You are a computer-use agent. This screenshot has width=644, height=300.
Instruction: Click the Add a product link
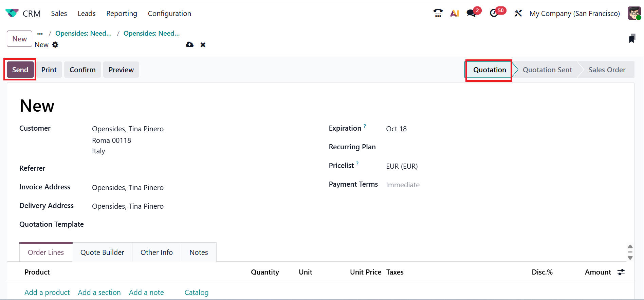[47, 293]
